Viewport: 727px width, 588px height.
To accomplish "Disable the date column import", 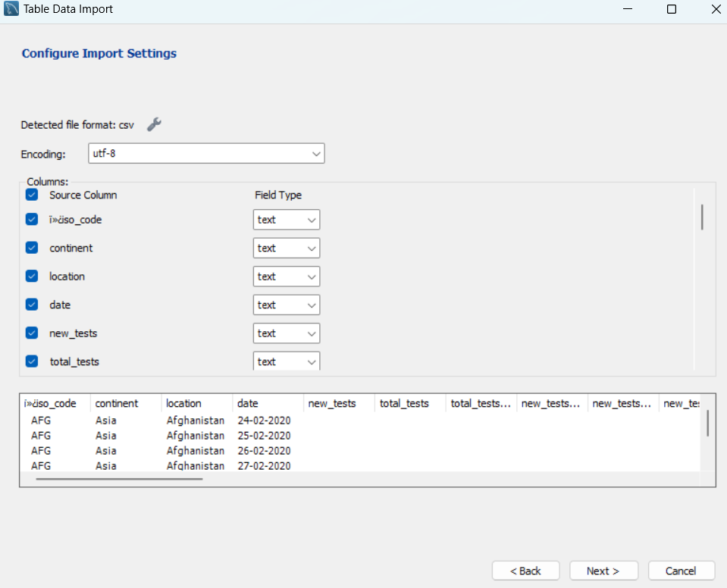I will tap(31, 305).
